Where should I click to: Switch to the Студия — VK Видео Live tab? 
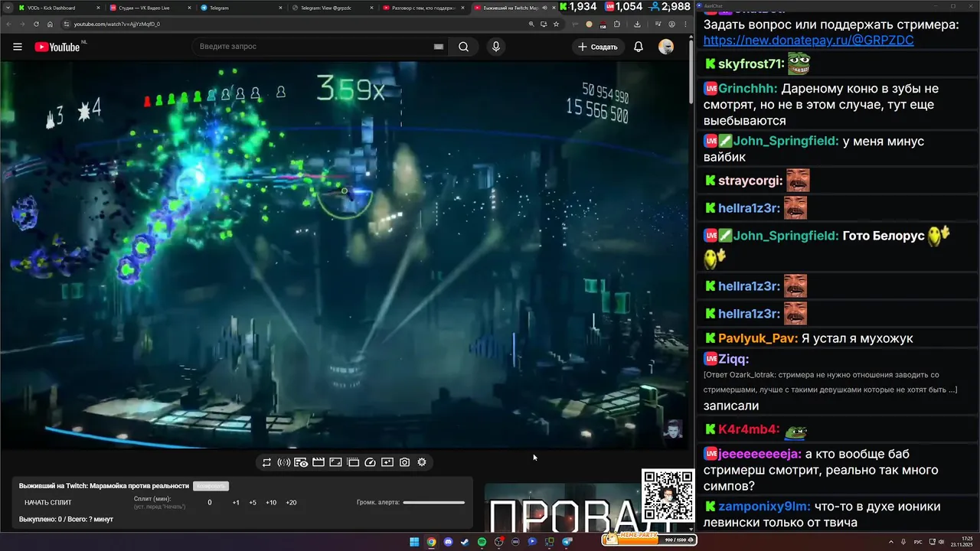point(151,8)
